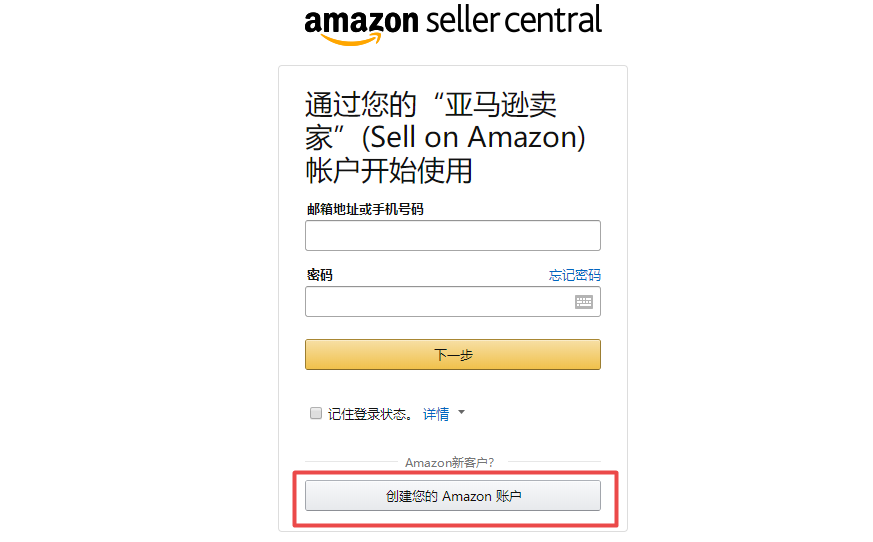Click the Amazon wordmark logo
The height and width of the screenshot is (542, 873).
360,21
